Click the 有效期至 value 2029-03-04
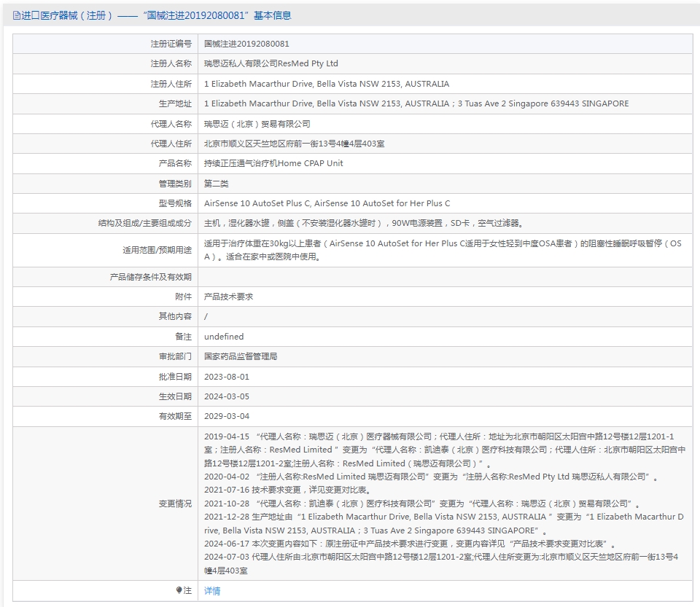700x607 pixels. [x=227, y=416]
